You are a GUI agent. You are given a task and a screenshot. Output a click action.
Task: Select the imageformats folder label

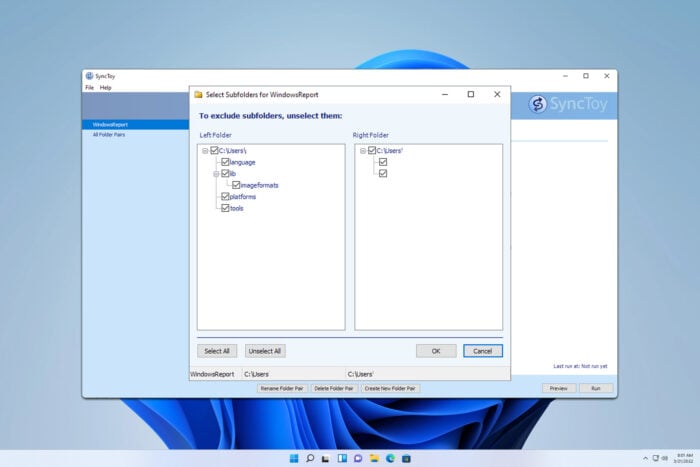pyautogui.click(x=259, y=185)
